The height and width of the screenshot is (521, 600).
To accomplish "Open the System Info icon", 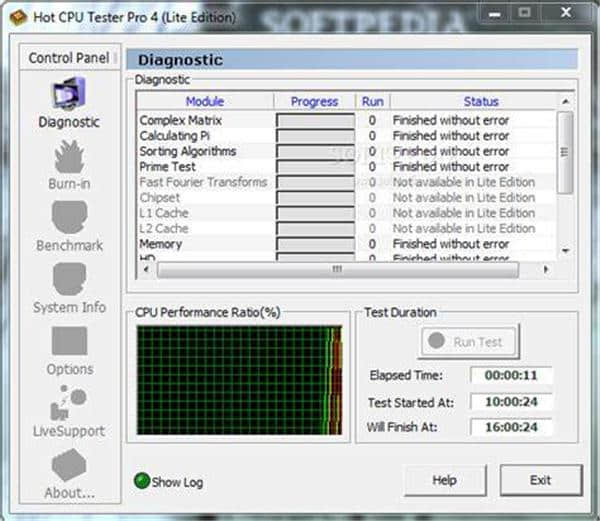I will [x=69, y=281].
